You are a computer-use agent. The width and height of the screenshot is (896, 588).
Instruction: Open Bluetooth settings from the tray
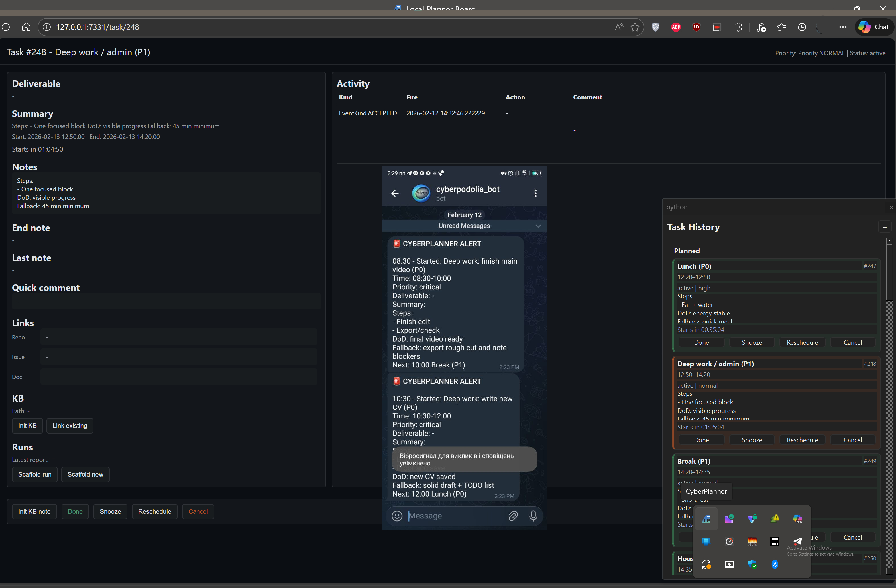coord(775,564)
